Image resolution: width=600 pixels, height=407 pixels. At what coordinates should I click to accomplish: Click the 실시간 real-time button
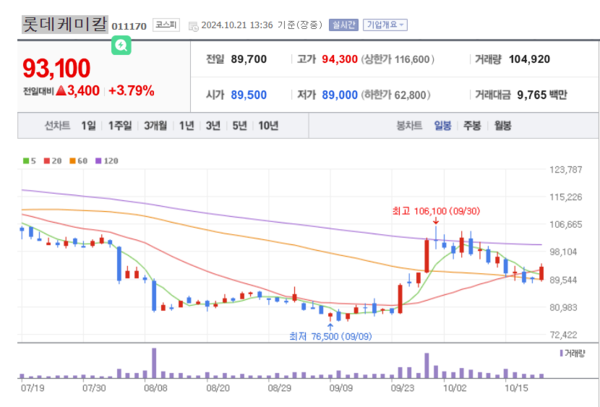tap(344, 24)
